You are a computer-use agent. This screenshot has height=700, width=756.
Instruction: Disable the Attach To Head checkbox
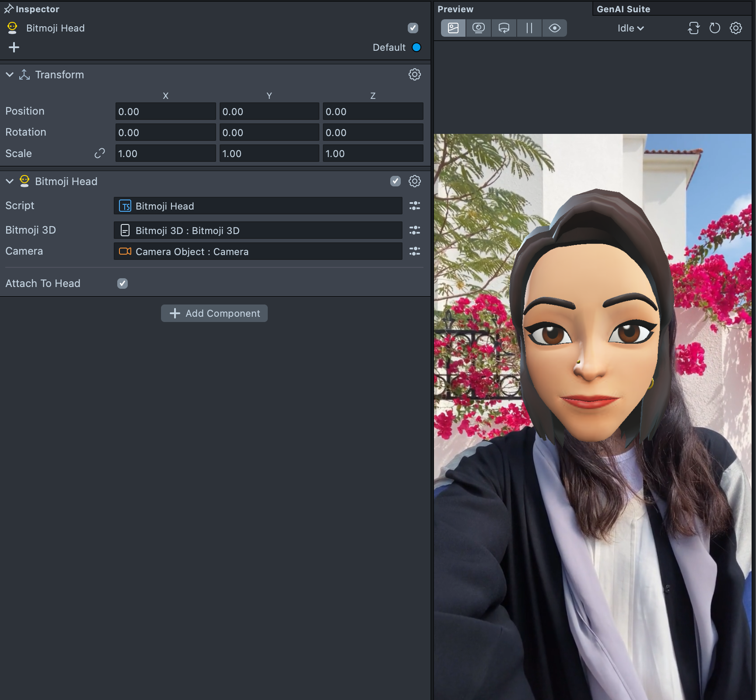point(122,283)
